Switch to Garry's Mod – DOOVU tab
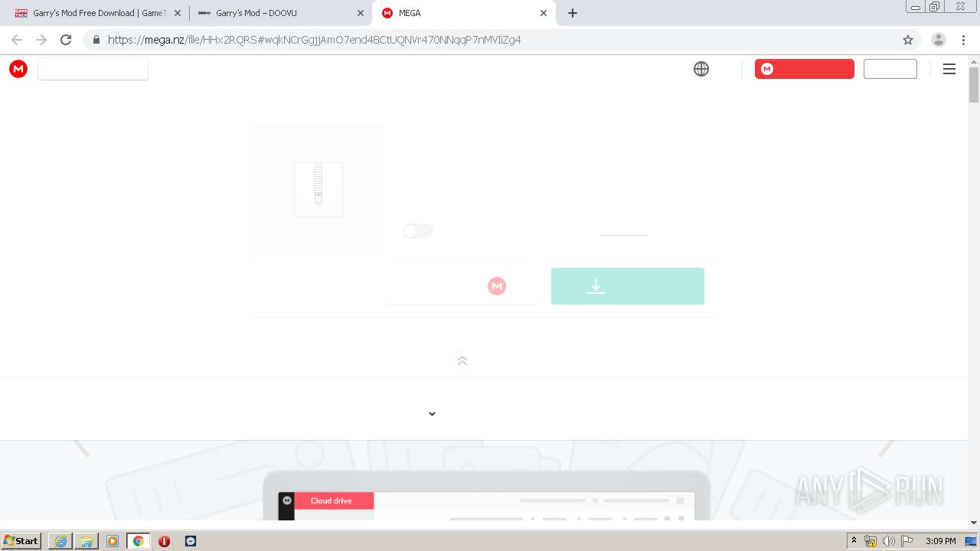The height and width of the screenshot is (551, 980). pos(279,13)
